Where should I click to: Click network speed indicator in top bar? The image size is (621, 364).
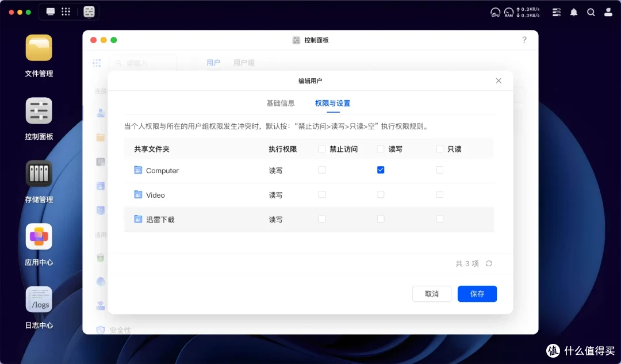(x=528, y=12)
